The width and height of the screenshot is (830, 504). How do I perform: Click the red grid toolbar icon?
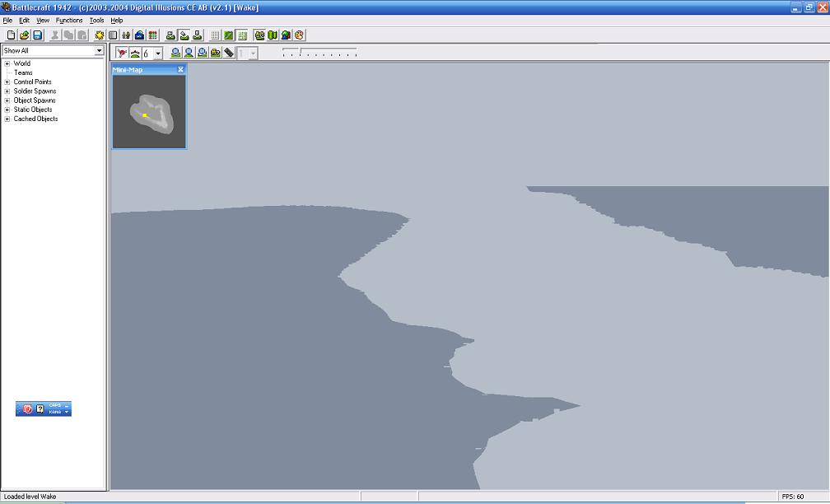153,35
